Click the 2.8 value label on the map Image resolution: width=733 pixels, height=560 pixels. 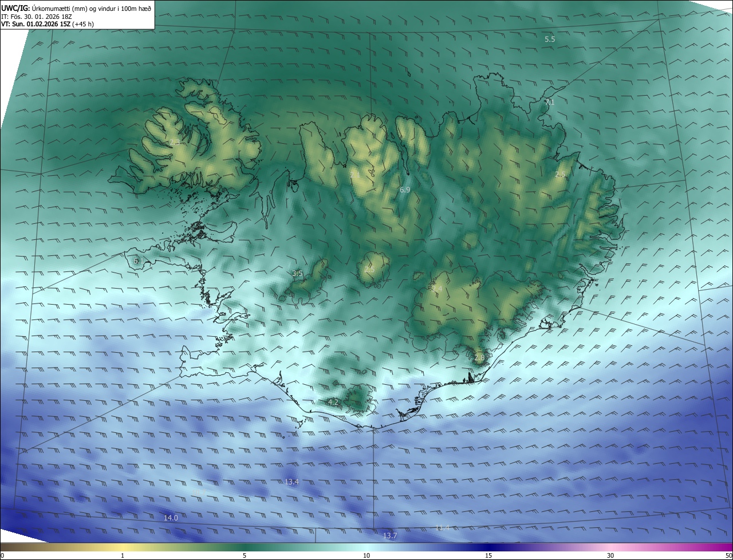tap(479, 357)
